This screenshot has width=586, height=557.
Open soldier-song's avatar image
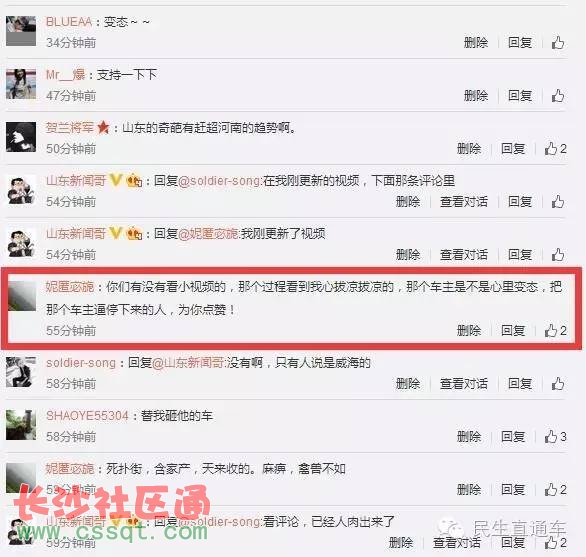click(21, 372)
